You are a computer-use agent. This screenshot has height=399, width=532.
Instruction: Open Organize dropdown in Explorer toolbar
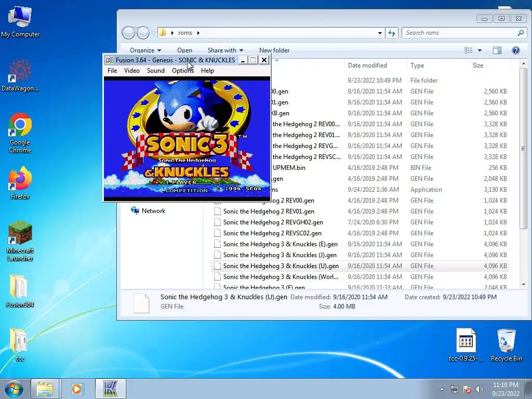tap(145, 50)
